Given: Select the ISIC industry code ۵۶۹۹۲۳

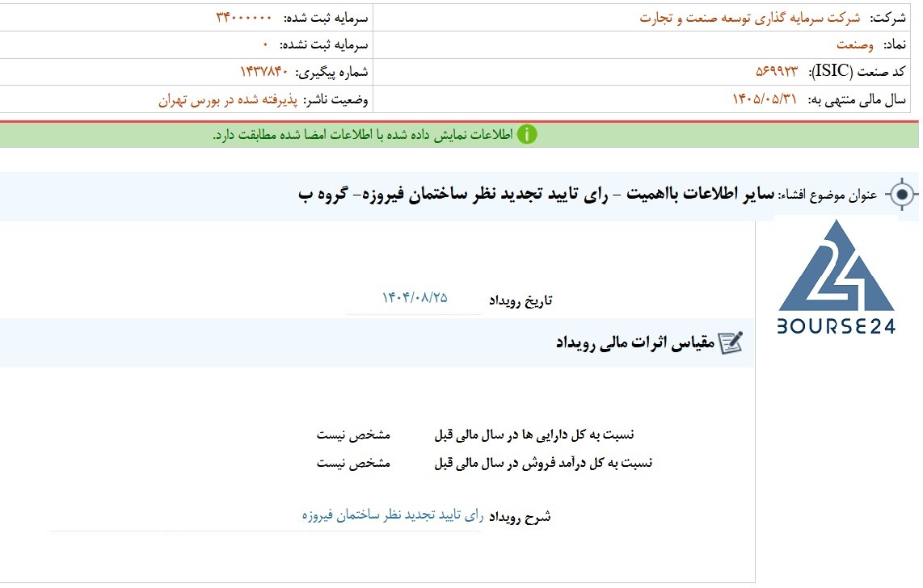Looking at the screenshot, I should pos(777,71).
